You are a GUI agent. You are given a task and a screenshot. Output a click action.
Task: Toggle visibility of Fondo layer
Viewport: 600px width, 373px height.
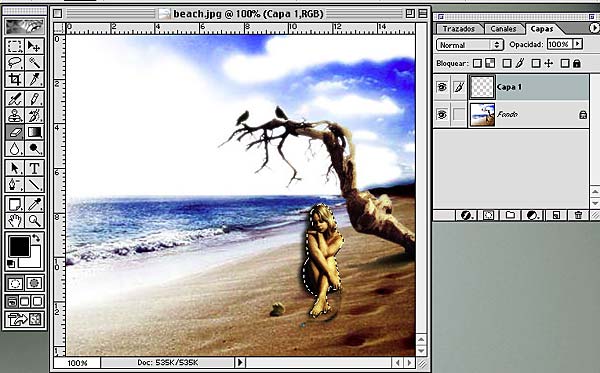[x=442, y=114]
